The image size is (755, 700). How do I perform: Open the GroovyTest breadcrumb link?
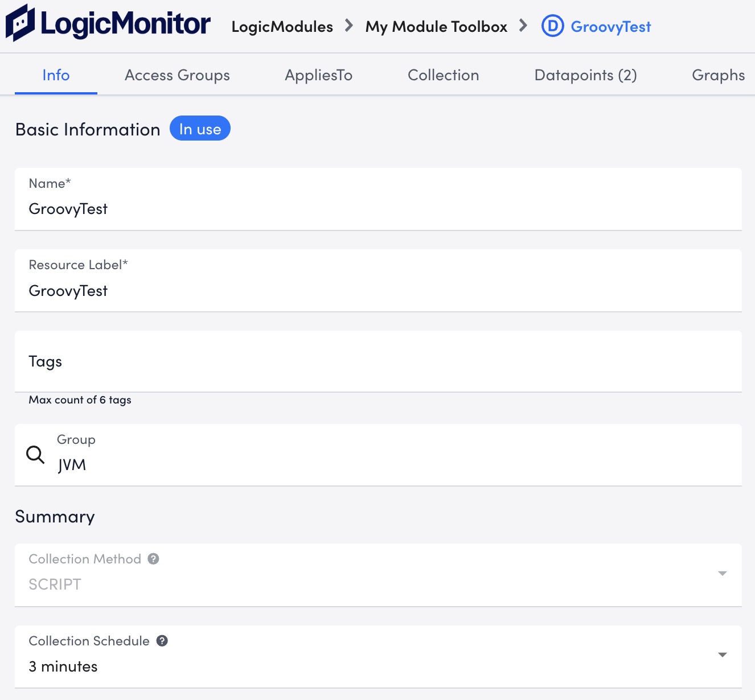point(611,26)
